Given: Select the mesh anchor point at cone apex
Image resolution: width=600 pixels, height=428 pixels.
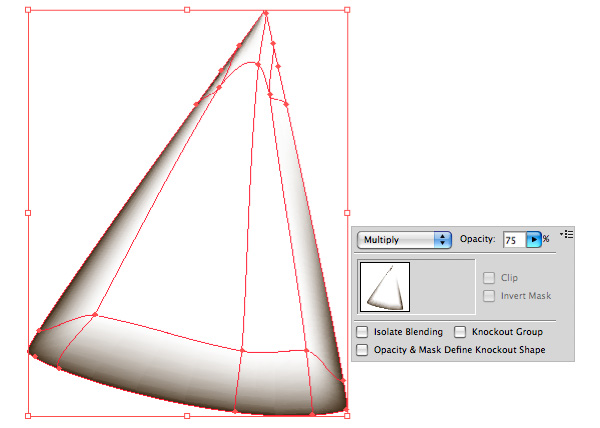Looking at the screenshot, I should (x=266, y=13).
